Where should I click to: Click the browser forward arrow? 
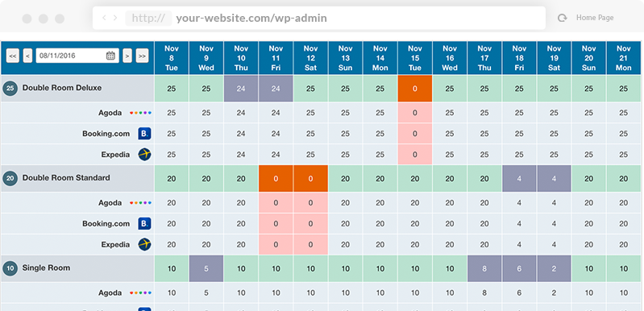point(115,18)
